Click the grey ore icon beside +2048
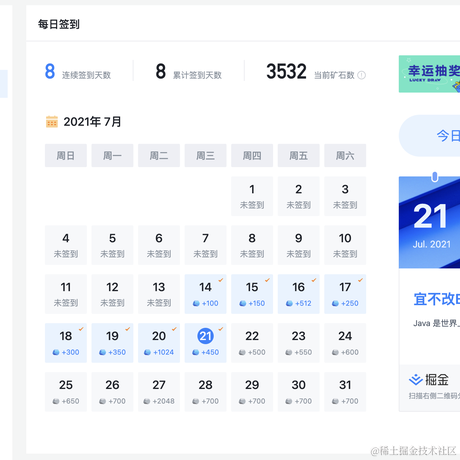460x460 pixels. tap(147, 401)
